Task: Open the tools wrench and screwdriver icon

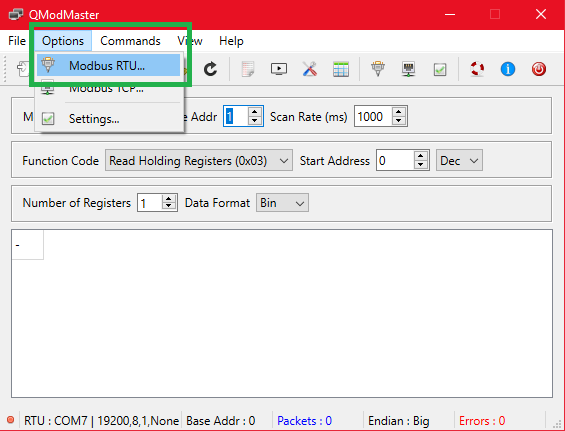Action: pos(310,69)
